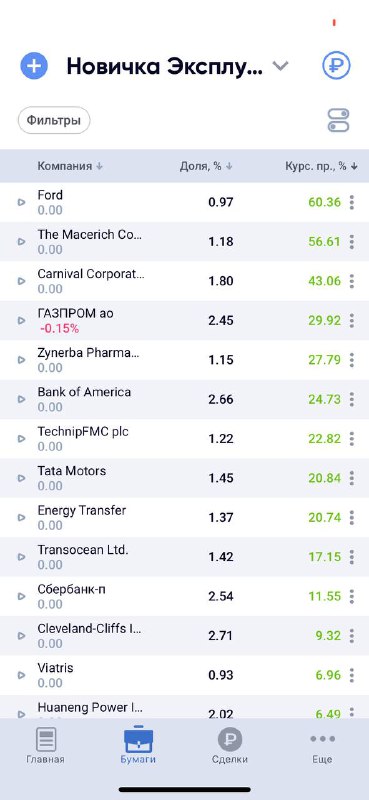Open the Фильтры filter button
This screenshot has height=800, width=369.
[x=54, y=120]
